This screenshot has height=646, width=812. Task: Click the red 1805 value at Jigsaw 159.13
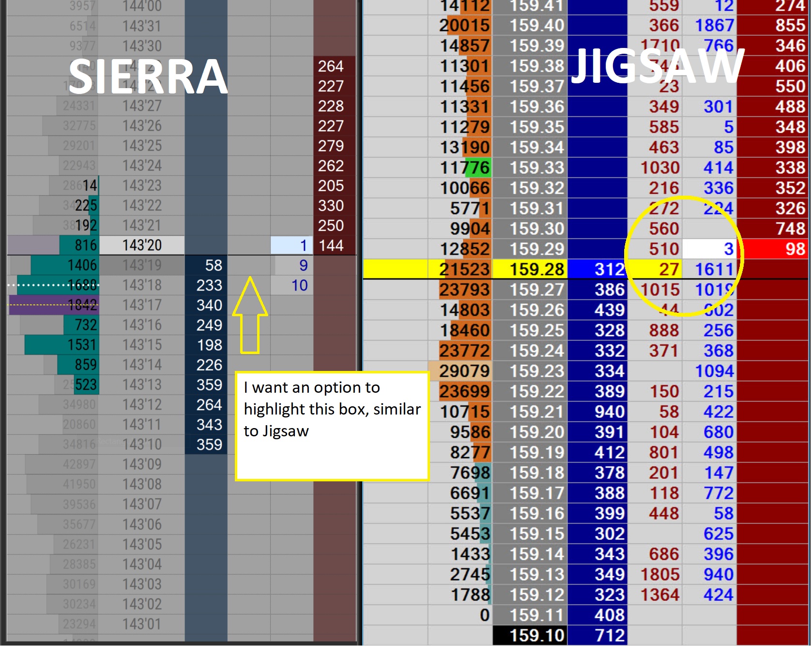(x=655, y=574)
